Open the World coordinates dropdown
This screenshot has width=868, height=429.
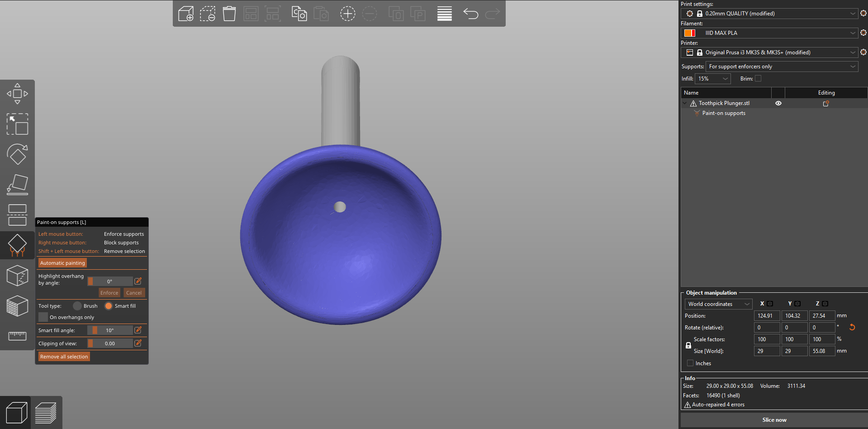point(717,304)
